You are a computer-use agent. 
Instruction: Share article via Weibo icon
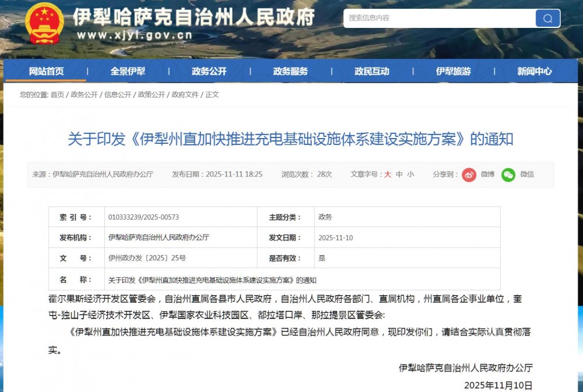469,174
